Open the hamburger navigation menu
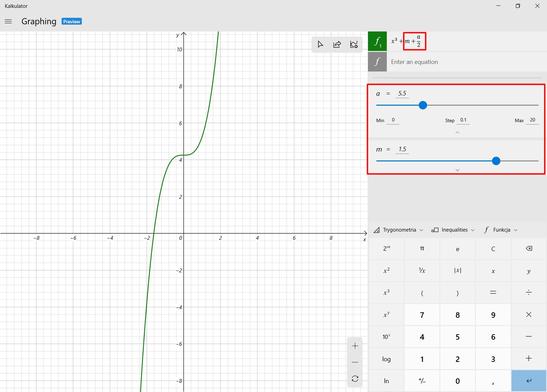Viewport: 547px width, 392px height. click(9, 21)
